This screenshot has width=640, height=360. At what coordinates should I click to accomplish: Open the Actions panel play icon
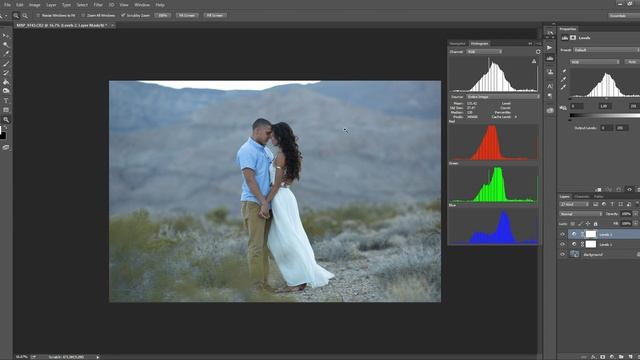point(550,48)
